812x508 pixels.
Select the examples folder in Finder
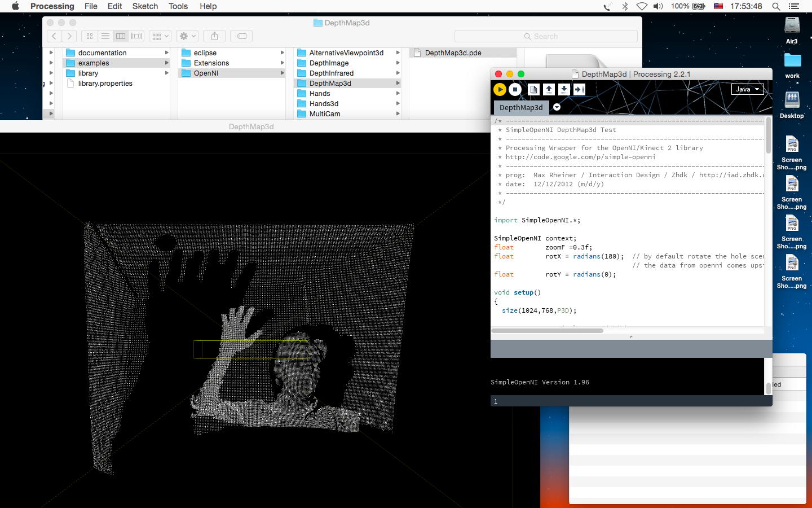(116, 63)
